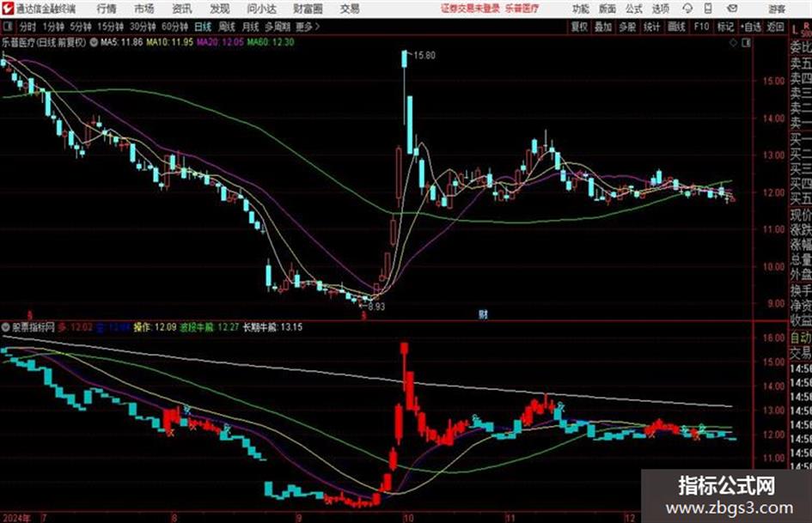This screenshot has height=523, width=812.
Task: Click month 10 on the time axis
Action: click(x=408, y=518)
